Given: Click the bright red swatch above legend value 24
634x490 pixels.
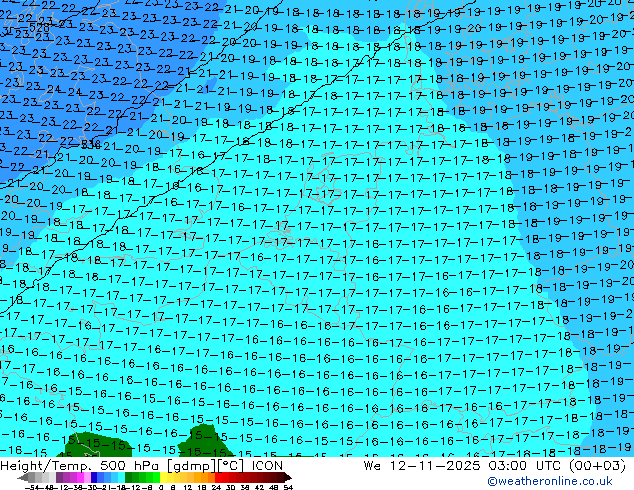Looking at the screenshot, I should tap(219, 478).
